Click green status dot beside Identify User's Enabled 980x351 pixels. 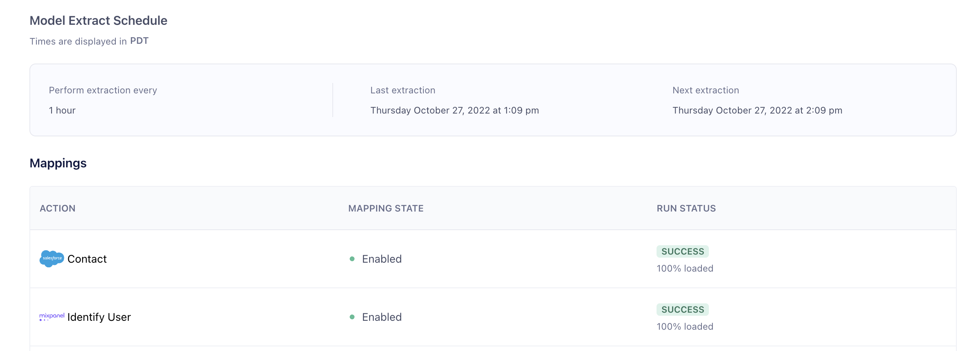coord(352,317)
